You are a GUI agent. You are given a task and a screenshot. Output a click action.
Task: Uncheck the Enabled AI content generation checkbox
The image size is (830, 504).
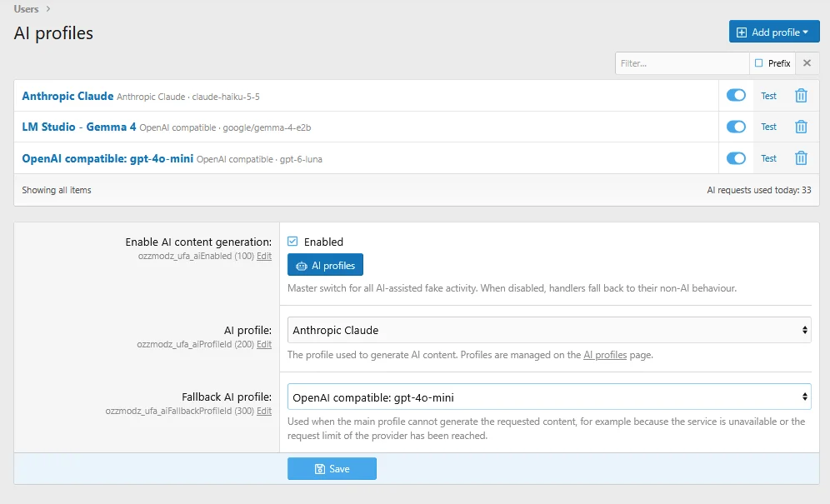pos(292,242)
